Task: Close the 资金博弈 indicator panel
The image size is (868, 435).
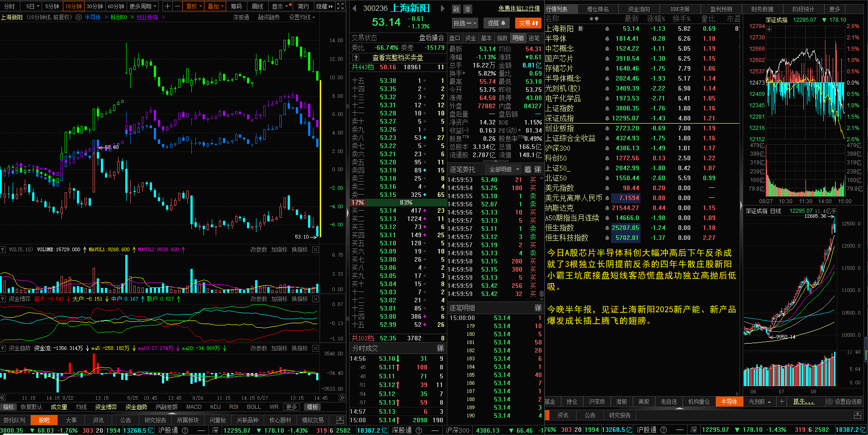Action: 315,299
